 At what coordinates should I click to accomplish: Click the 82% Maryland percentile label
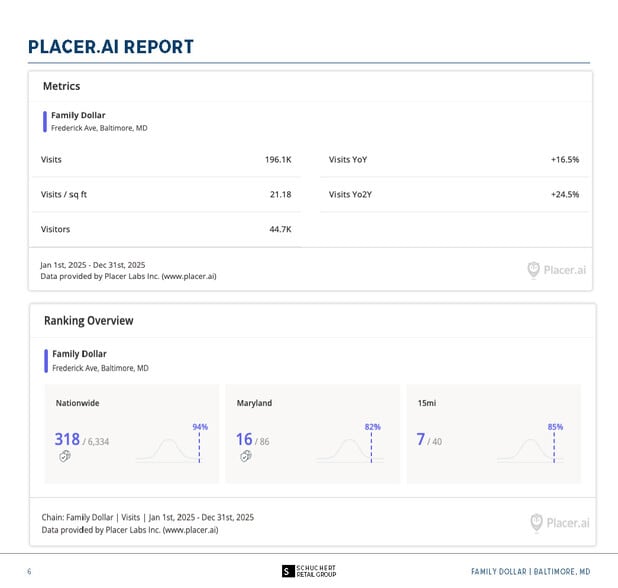pyautogui.click(x=373, y=427)
